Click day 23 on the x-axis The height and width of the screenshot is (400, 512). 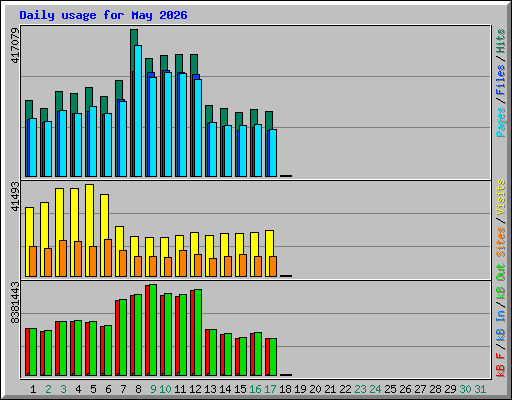360,389
